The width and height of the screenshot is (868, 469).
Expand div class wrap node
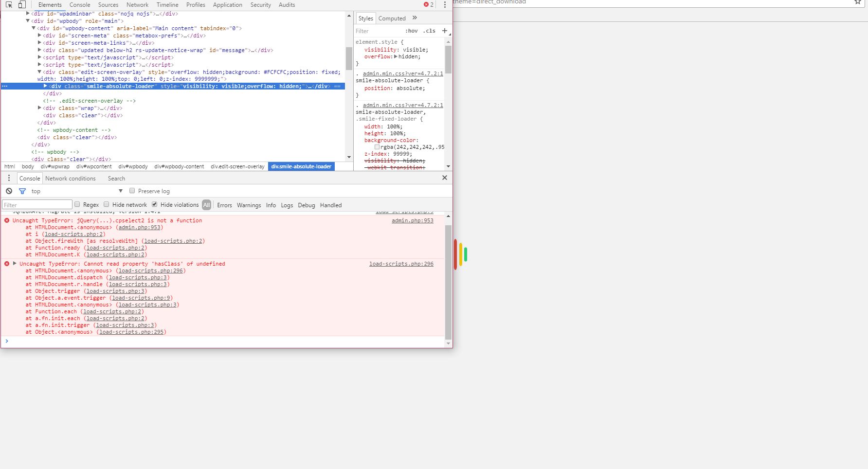coord(39,108)
